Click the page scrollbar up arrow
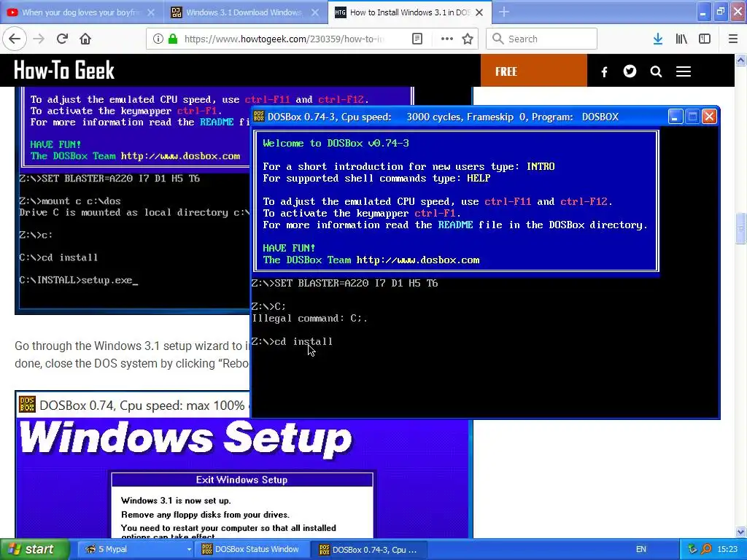 740,60
